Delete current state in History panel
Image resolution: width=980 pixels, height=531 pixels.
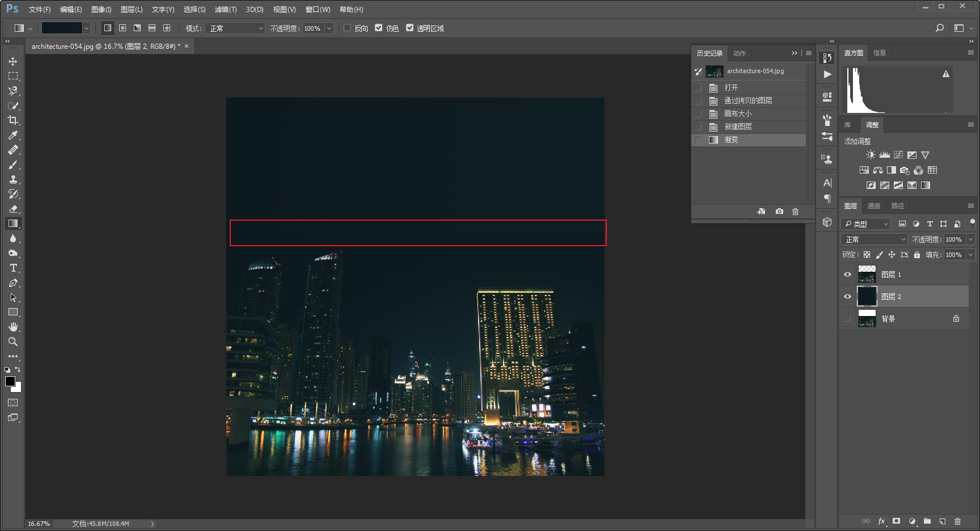pos(796,212)
